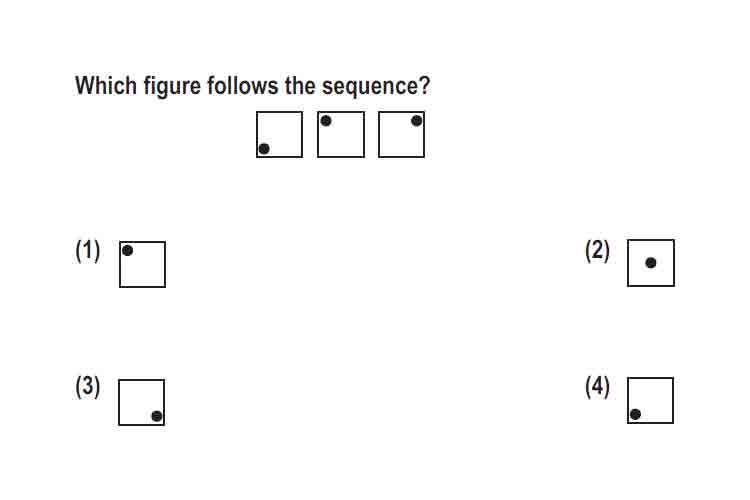The width and height of the screenshot is (750, 500).
Task: Click the dot inside second sequence square
Action: (x=326, y=121)
